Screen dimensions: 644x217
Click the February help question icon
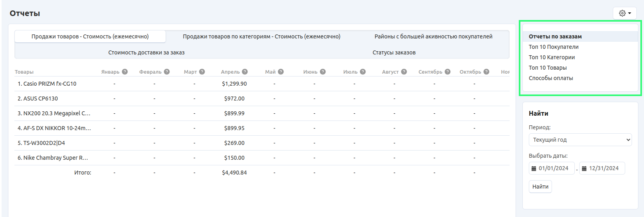point(167,72)
